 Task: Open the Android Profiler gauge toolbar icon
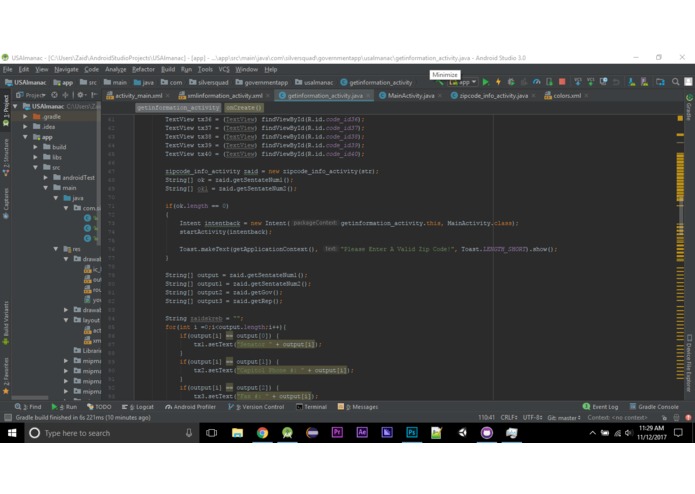tap(536, 82)
